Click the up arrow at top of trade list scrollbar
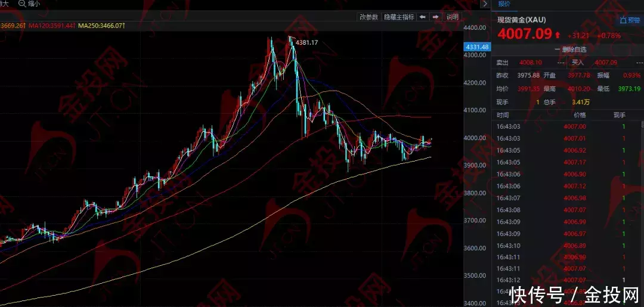This screenshot has height=307, width=644. tap(641, 123)
